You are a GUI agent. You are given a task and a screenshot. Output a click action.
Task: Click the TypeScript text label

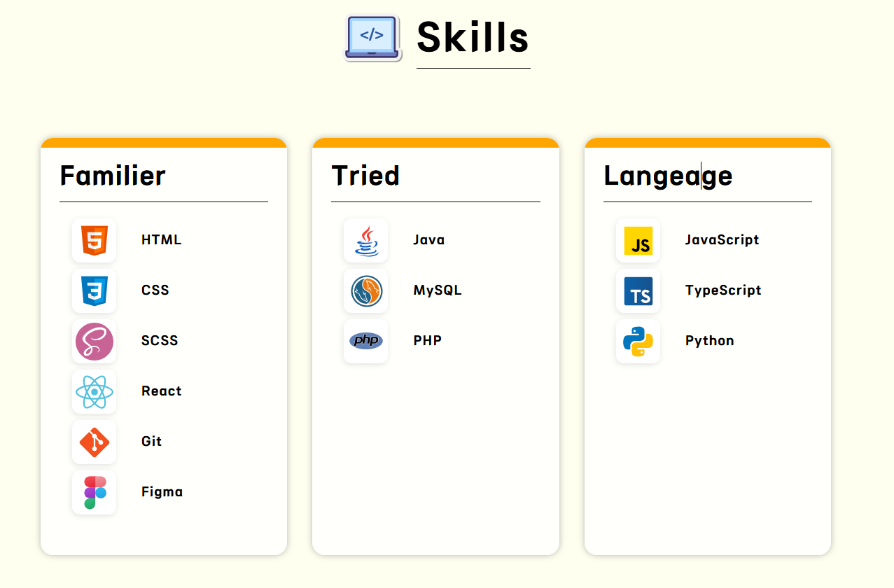click(x=723, y=290)
